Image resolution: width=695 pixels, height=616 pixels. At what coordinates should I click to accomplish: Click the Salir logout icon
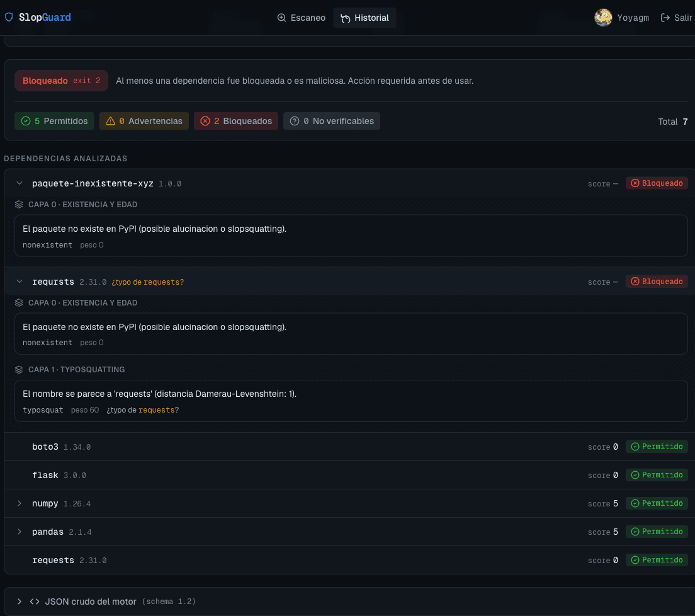click(x=665, y=18)
